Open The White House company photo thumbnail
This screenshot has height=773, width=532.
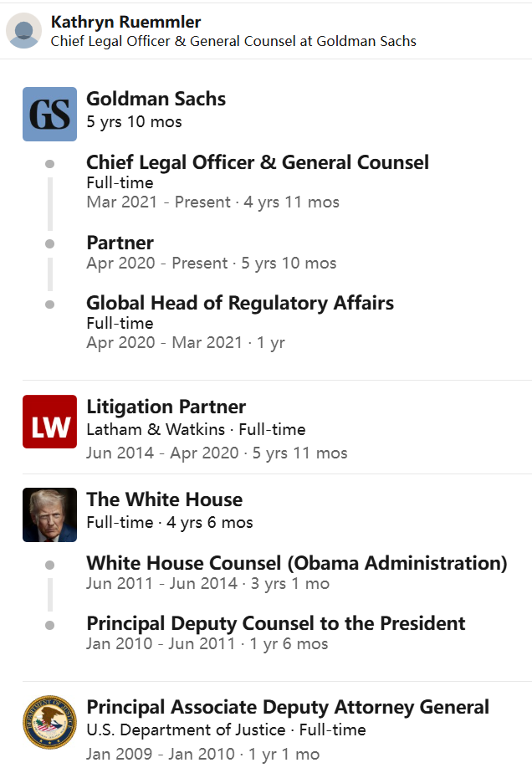point(49,514)
